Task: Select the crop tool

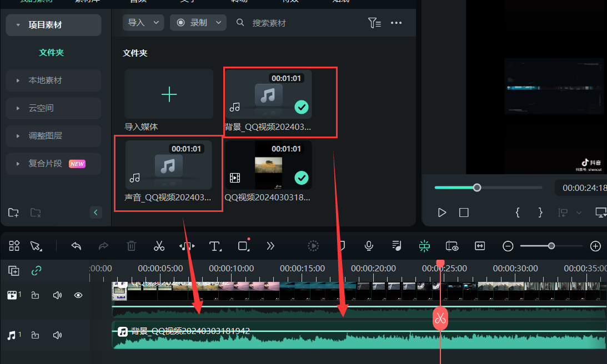Action: pyautogui.click(x=243, y=246)
